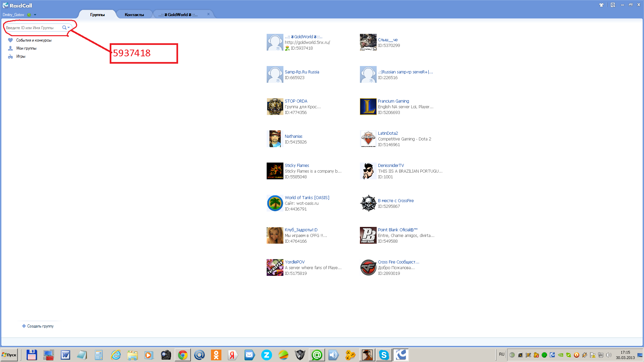
Task: Open Cross Fire Сообщест… group link
Action: [x=398, y=262]
